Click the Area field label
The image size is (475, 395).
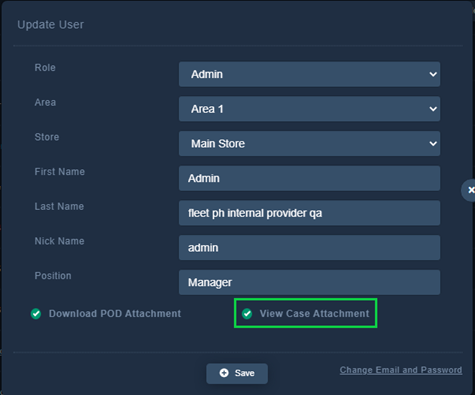pyautogui.click(x=45, y=102)
